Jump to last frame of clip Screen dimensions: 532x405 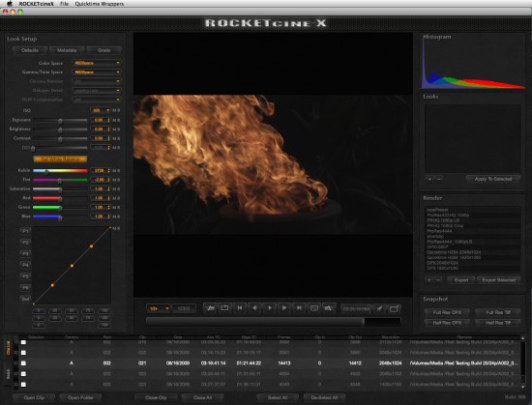299,308
